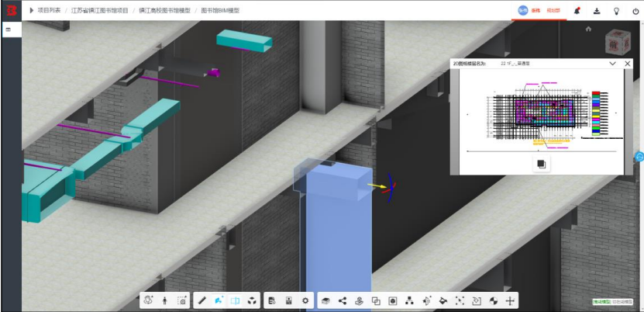Activate first-person walk mode icon
Image resolution: width=644 pixels, height=312 pixels.
[x=165, y=301]
